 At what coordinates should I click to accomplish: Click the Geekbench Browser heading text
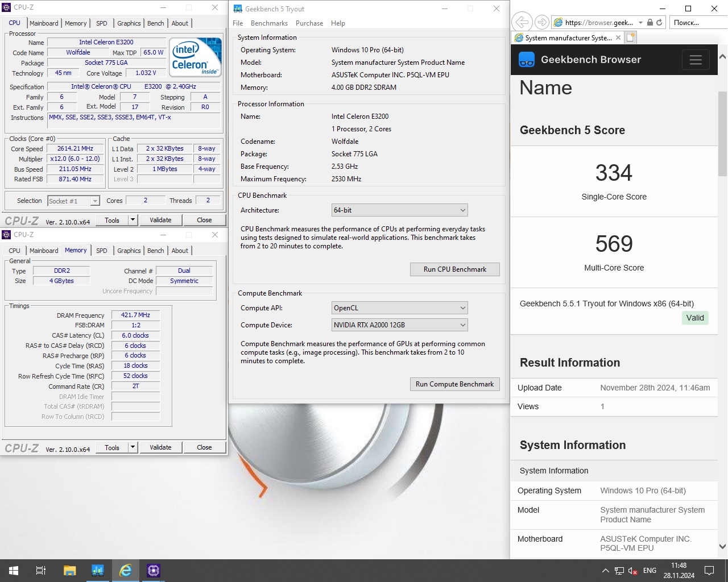[591, 60]
